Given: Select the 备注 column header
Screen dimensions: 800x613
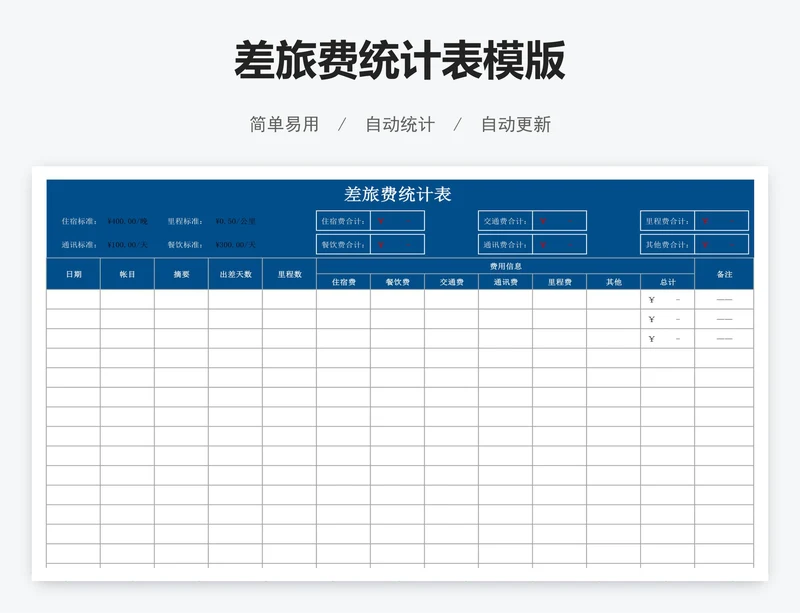Looking at the screenshot, I should [724, 274].
